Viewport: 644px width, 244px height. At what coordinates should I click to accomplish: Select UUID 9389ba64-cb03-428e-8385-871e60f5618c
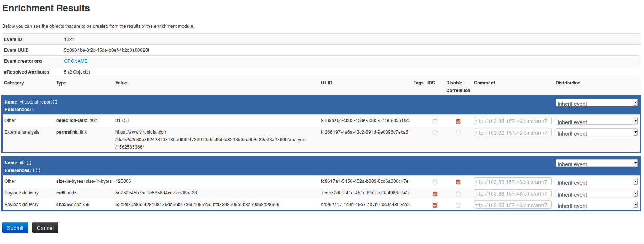[365, 120]
